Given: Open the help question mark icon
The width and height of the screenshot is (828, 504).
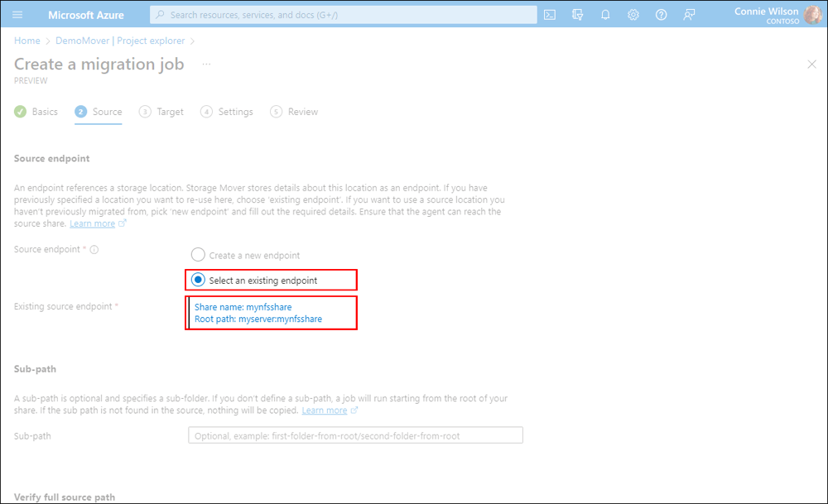Looking at the screenshot, I should click(x=661, y=15).
